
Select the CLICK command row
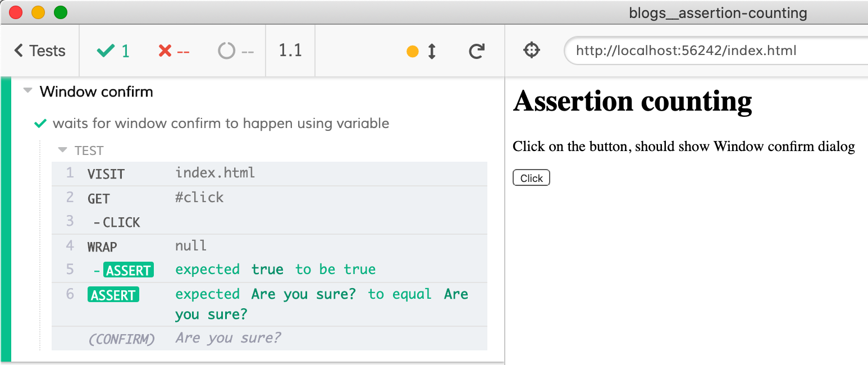(x=269, y=222)
